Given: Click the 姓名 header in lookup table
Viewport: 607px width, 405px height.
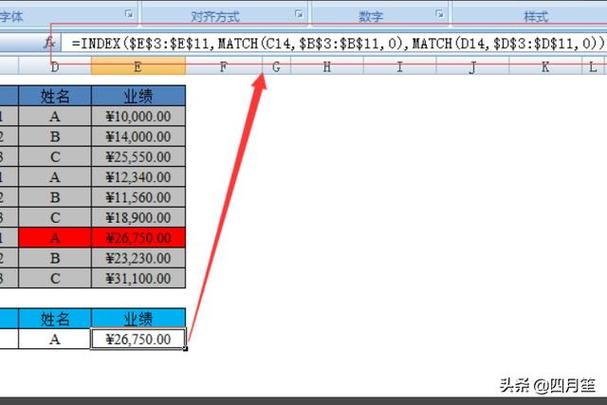Looking at the screenshot, I should [54, 318].
